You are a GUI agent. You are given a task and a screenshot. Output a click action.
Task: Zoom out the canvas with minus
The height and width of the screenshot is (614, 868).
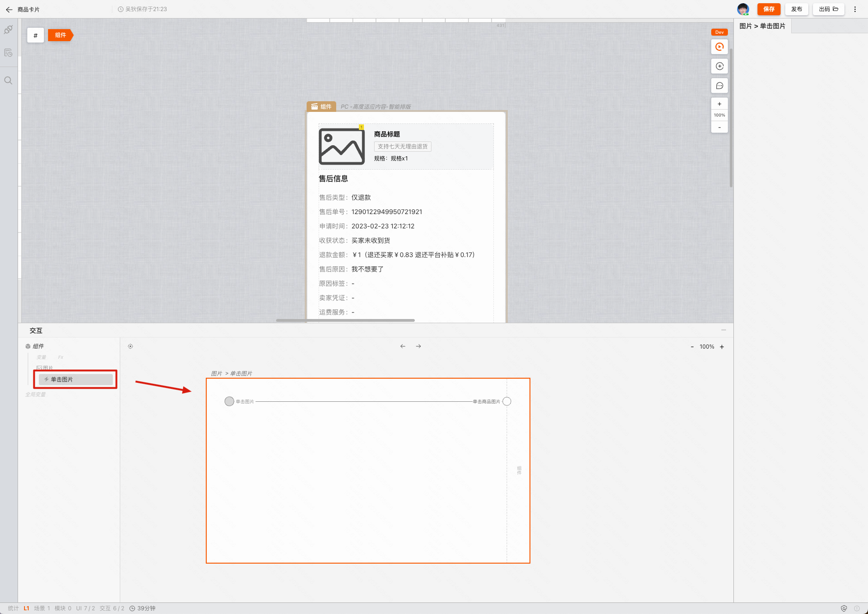720,127
